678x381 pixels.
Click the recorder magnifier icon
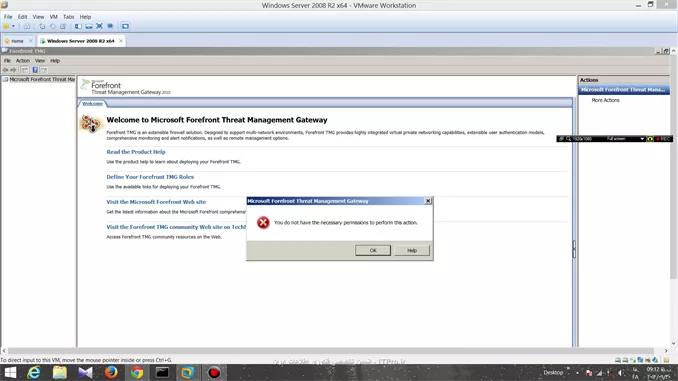[x=568, y=139]
